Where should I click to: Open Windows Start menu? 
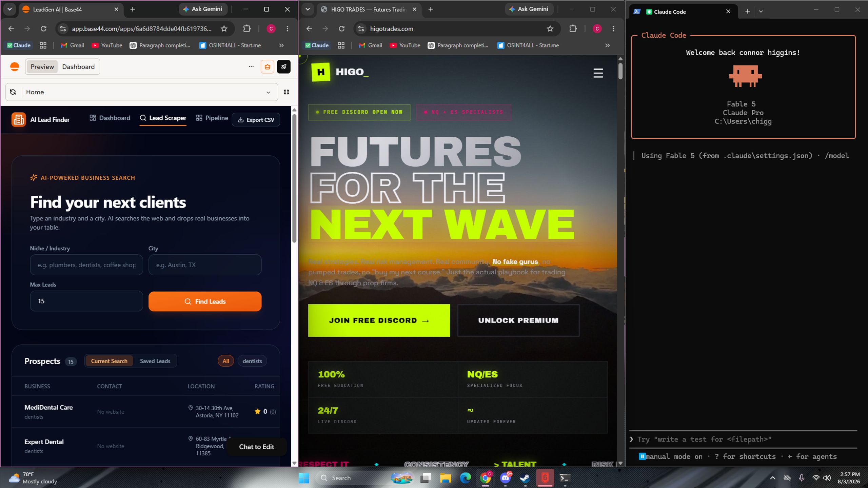pyautogui.click(x=304, y=478)
